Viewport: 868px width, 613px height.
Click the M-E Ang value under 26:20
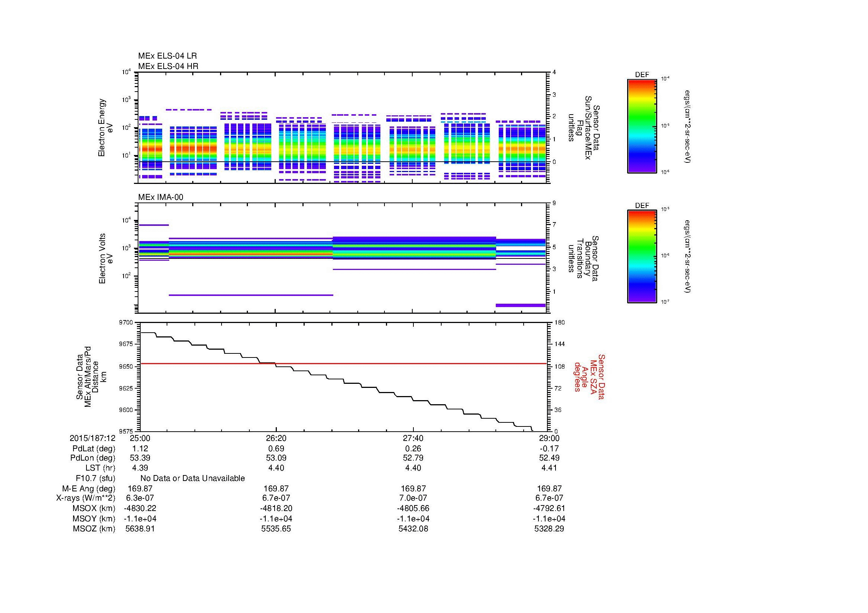pyautogui.click(x=276, y=488)
